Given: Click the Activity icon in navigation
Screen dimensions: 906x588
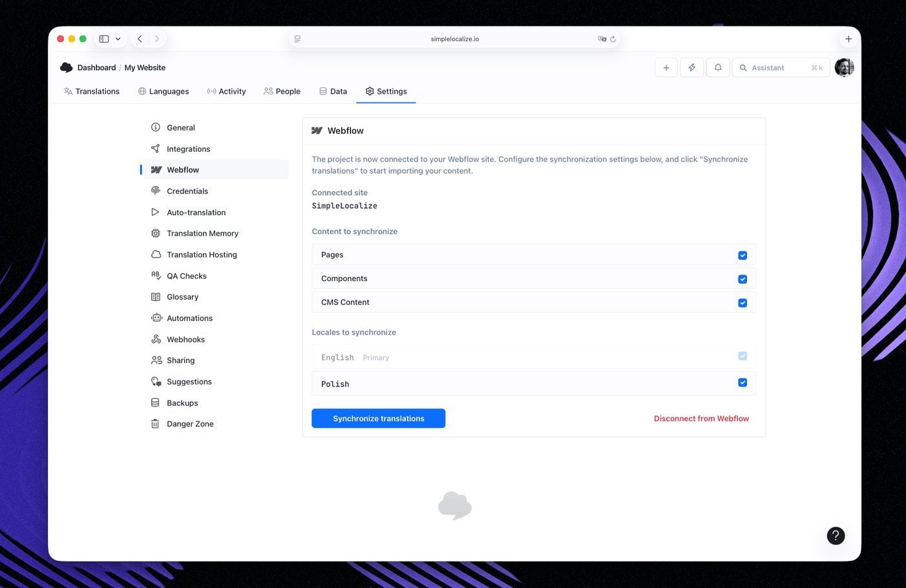Looking at the screenshot, I should (211, 91).
